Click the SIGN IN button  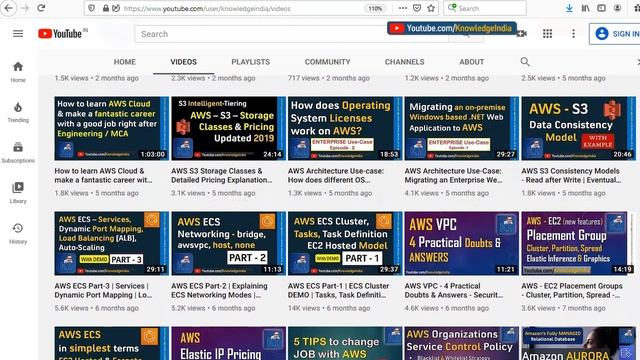coord(615,33)
